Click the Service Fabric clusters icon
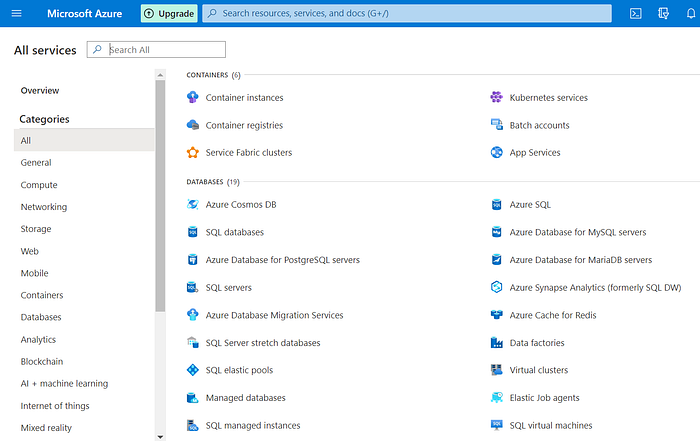Screen dimensions: 700x441 192,153
